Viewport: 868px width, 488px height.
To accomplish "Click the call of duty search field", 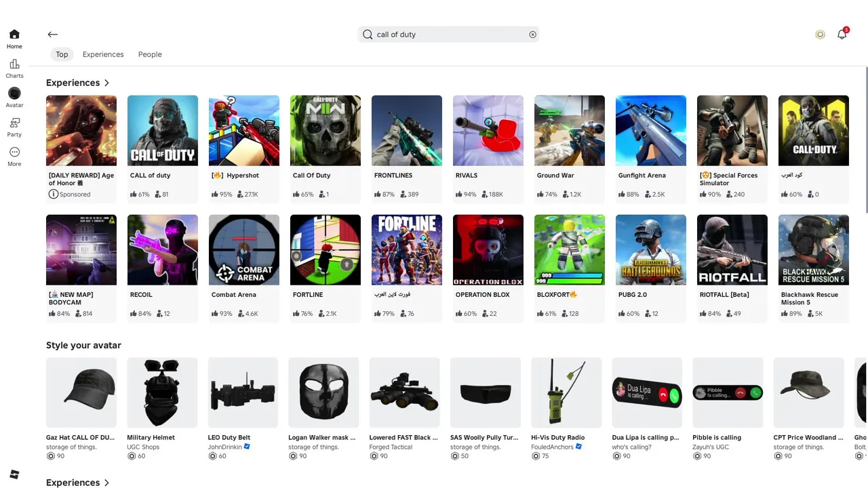I will point(448,35).
